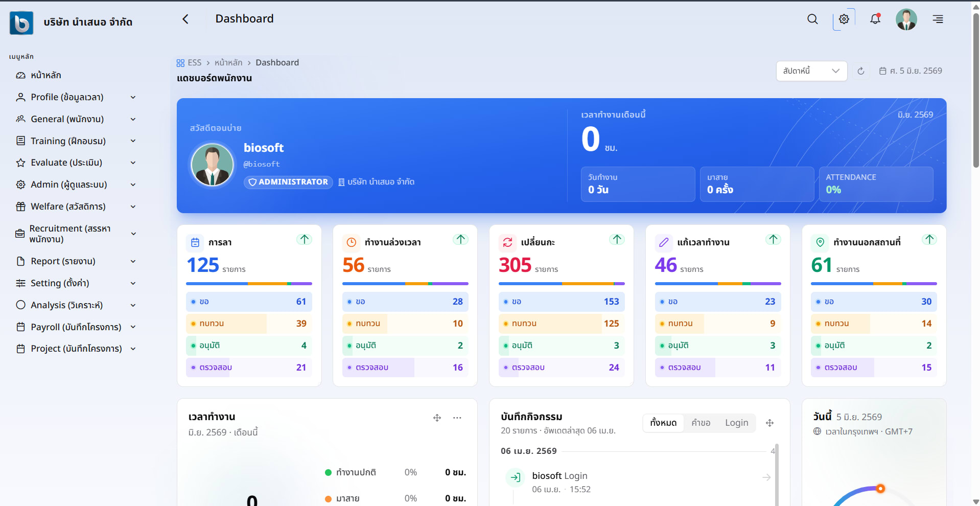This screenshot has width=980, height=506.
Task: Expand General (พนักงาน) menu
Action: tap(77, 119)
